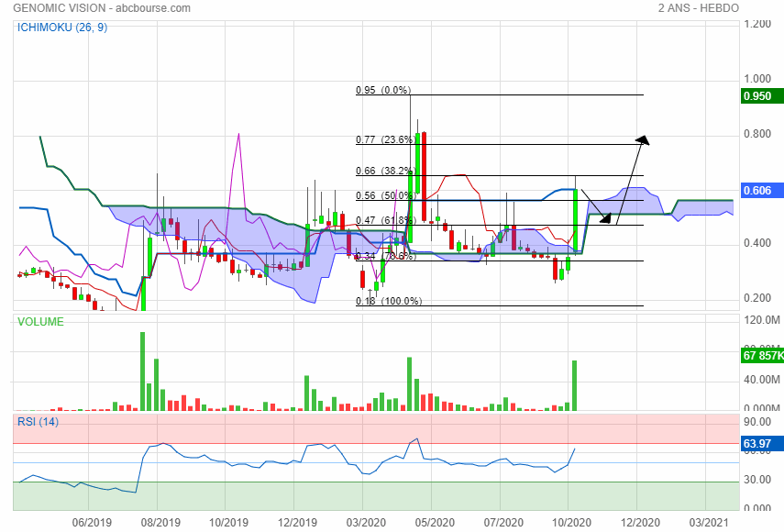Select the 0.18 (100.0%) Fibonacci label
Screen dimensions: 784x532
click(x=389, y=301)
